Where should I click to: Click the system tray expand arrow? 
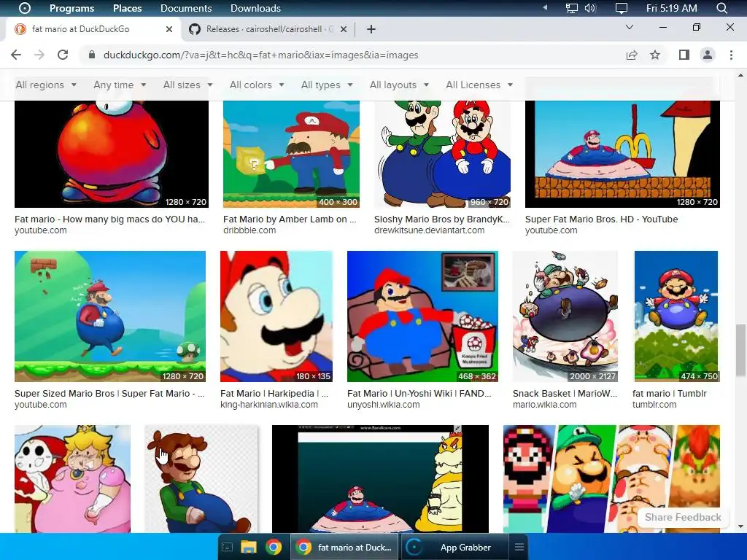[545, 7]
